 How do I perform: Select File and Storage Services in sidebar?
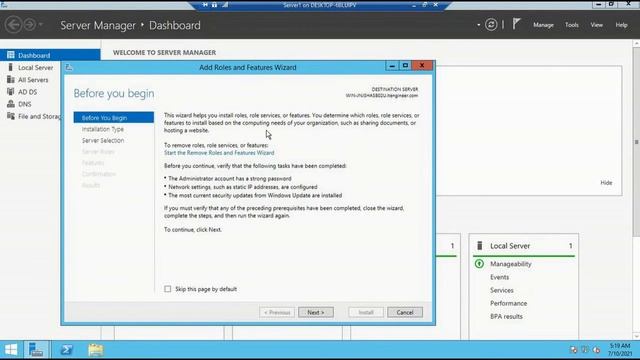40,116
